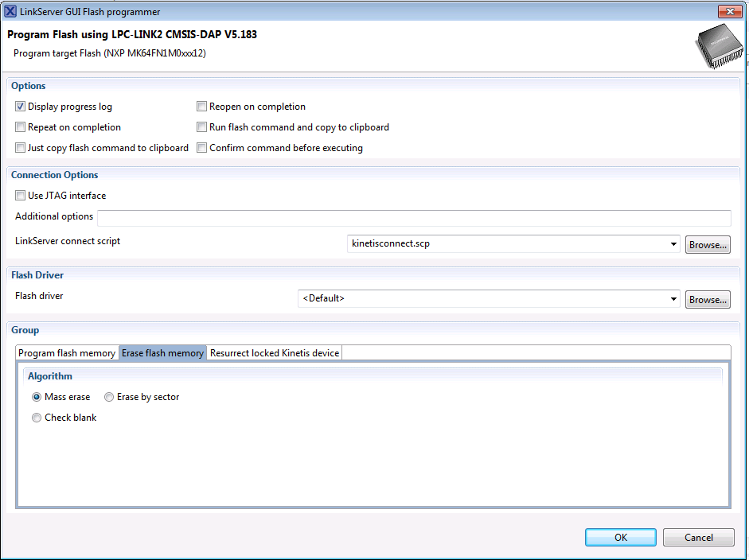Screen dimensions: 749x560
Task: Browse for a LinkServer connect script
Action: 708,245
